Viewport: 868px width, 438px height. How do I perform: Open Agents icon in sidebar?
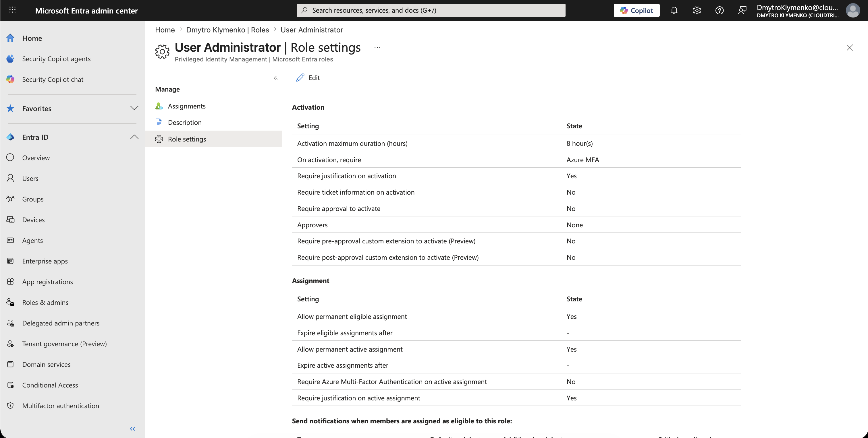coord(10,240)
